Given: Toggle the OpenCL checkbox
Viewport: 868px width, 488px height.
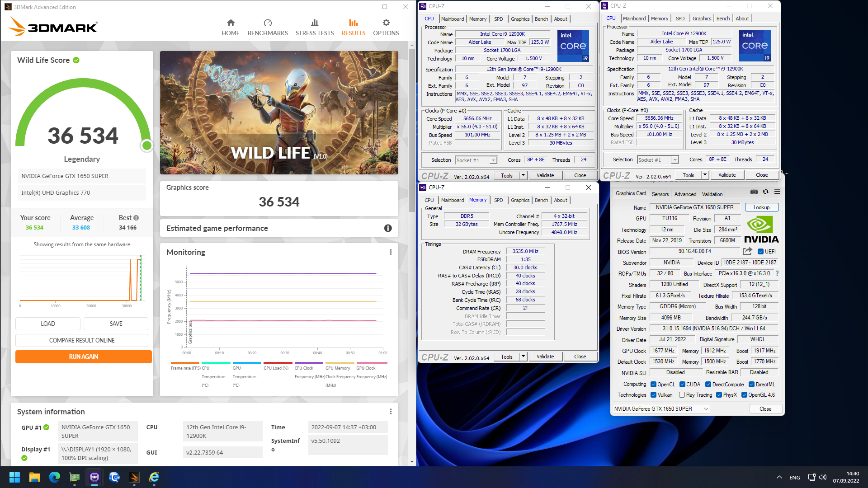Looking at the screenshot, I should pyautogui.click(x=653, y=385).
